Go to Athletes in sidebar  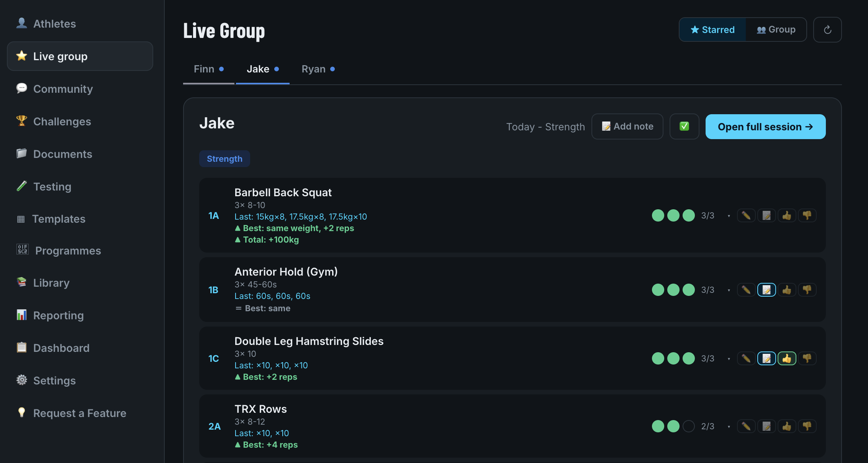[80, 24]
